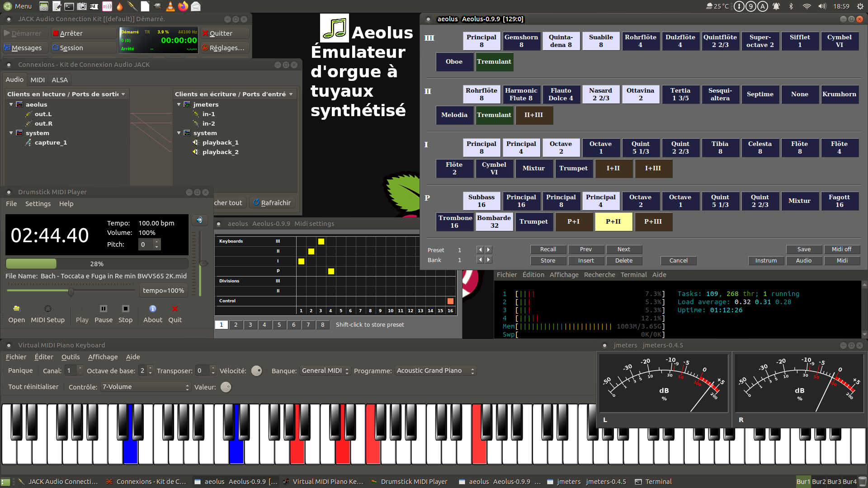Click the volume tray icon
This screenshot has height=488, width=868.
point(822,6)
